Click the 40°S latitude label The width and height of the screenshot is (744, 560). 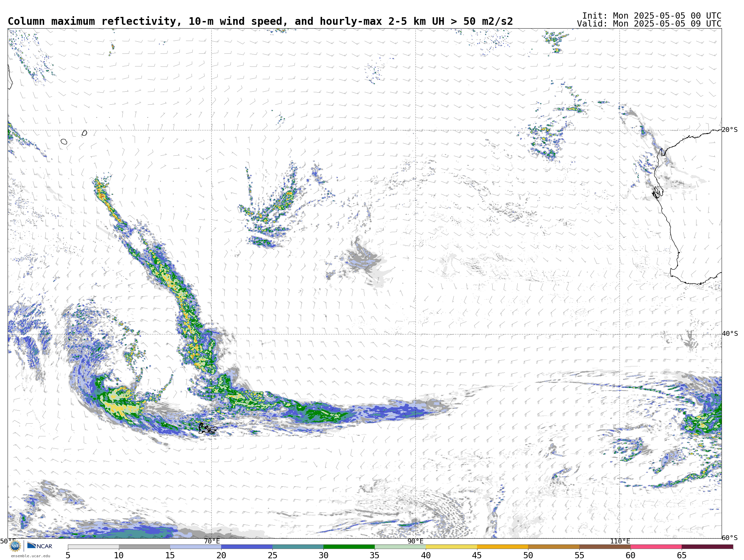tap(730, 334)
